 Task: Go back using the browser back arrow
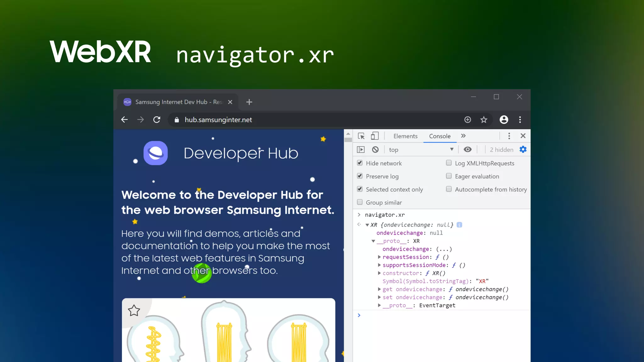[124, 120]
